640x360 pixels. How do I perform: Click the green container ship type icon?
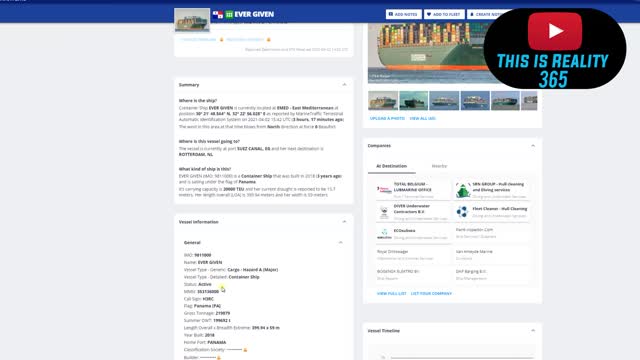tap(229, 14)
